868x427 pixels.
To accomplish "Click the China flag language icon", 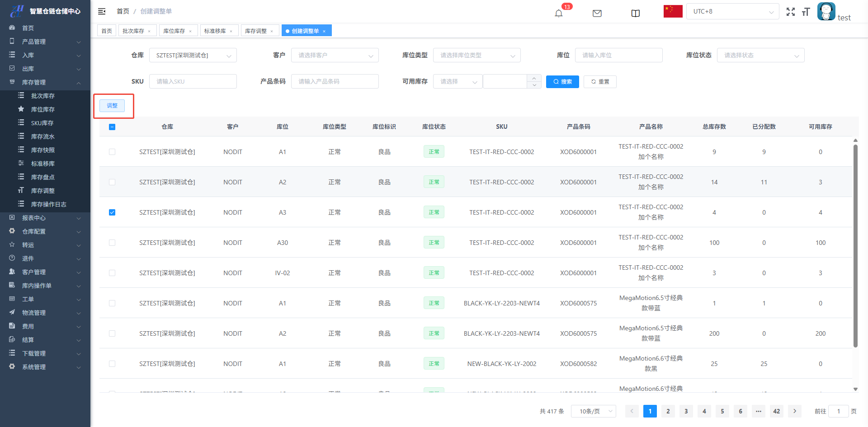I will [x=673, y=11].
